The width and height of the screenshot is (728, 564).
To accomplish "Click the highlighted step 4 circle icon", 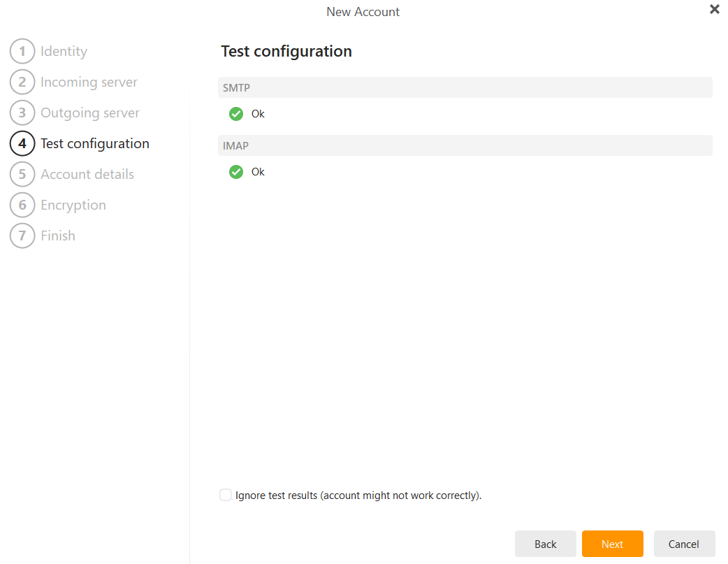I will click(x=22, y=143).
